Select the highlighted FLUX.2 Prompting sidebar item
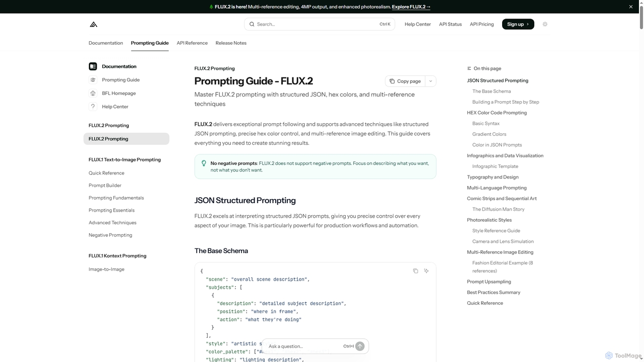The height and width of the screenshot is (362, 644). coord(126,139)
